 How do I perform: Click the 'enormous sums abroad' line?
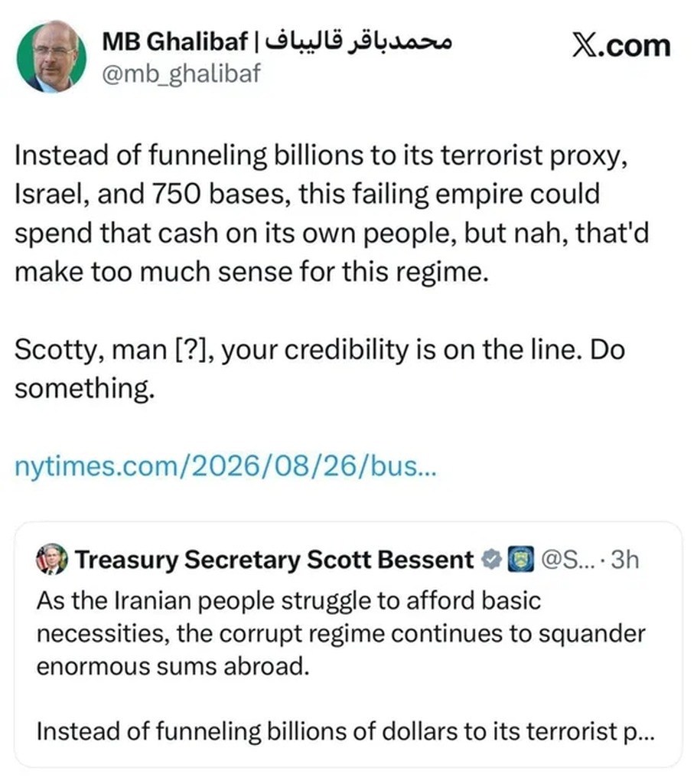coord(173,667)
